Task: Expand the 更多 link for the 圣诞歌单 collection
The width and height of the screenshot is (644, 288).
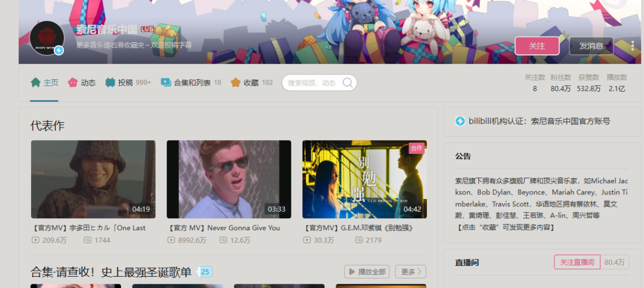Action: [411, 271]
